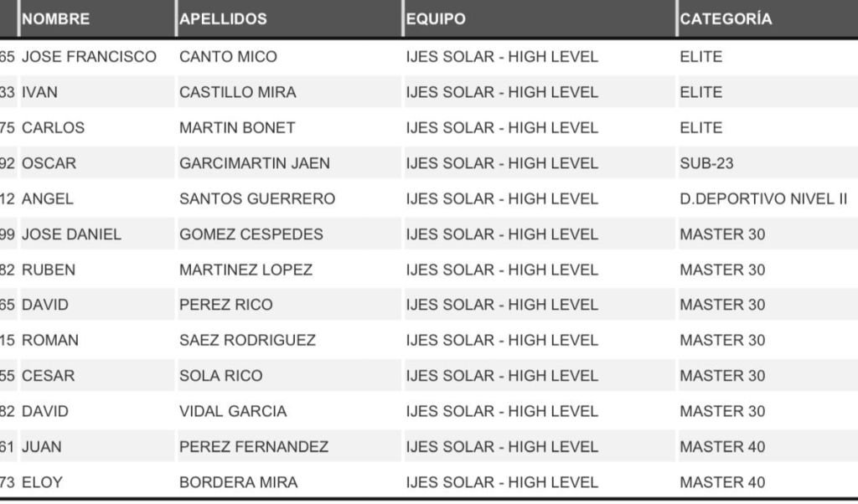Click CASTILLO MIRA in the surnames column
Image resolution: width=858 pixels, height=504 pixels.
238,92
